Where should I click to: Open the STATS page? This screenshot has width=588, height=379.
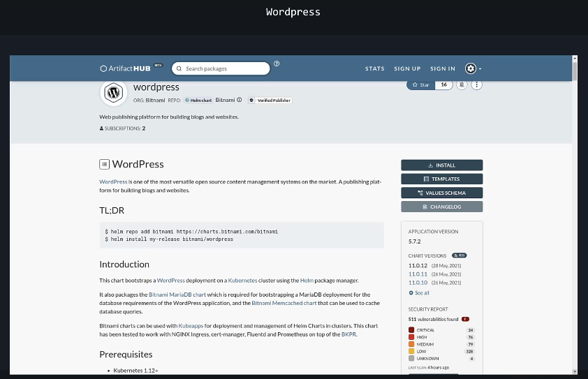tap(374, 68)
